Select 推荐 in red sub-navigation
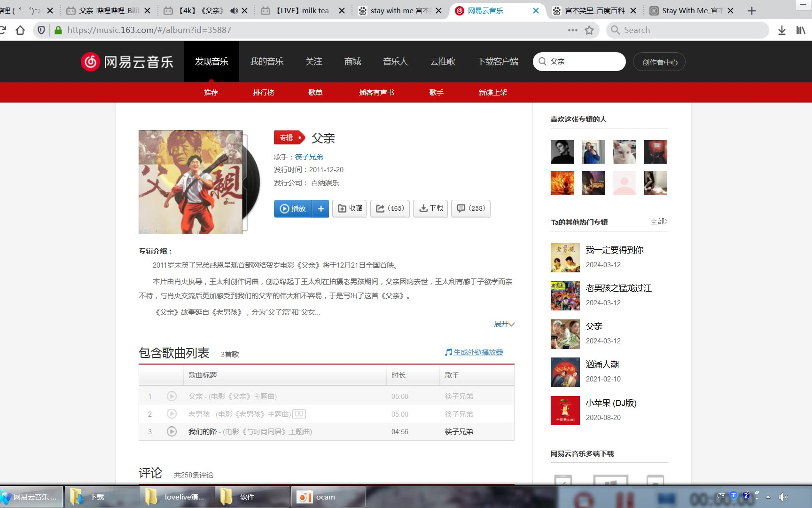 211,93
